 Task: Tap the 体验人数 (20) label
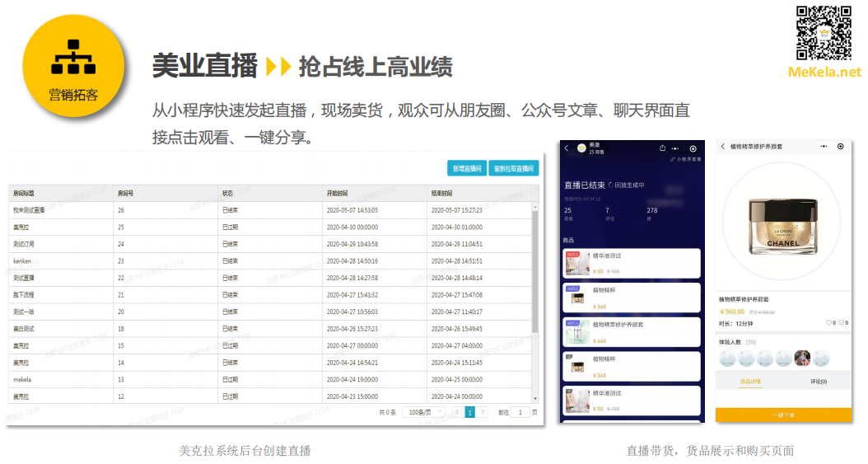(x=737, y=342)
